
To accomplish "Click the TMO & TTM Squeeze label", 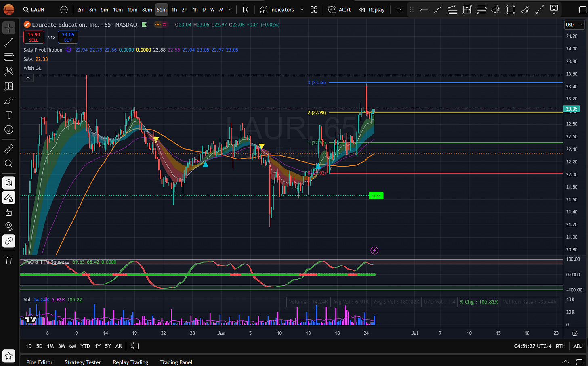I will pyautogui.click(x=46, y=262).
